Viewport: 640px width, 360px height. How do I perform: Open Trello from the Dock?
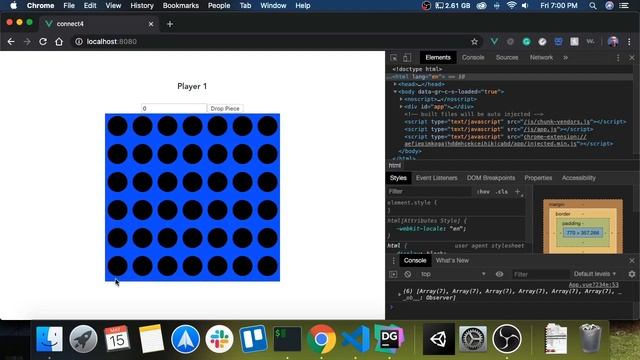[x=253, y=338]
